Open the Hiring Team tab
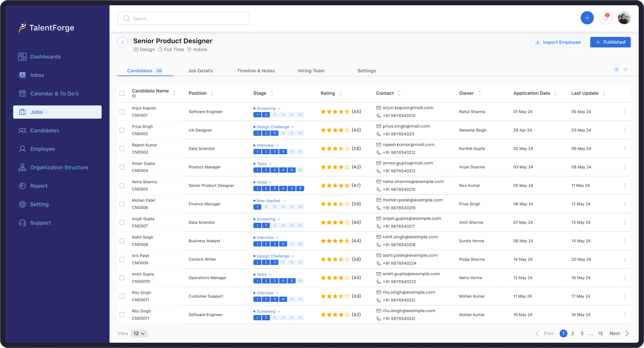Viewport: 644px width, 348px height. click(311, 71)
